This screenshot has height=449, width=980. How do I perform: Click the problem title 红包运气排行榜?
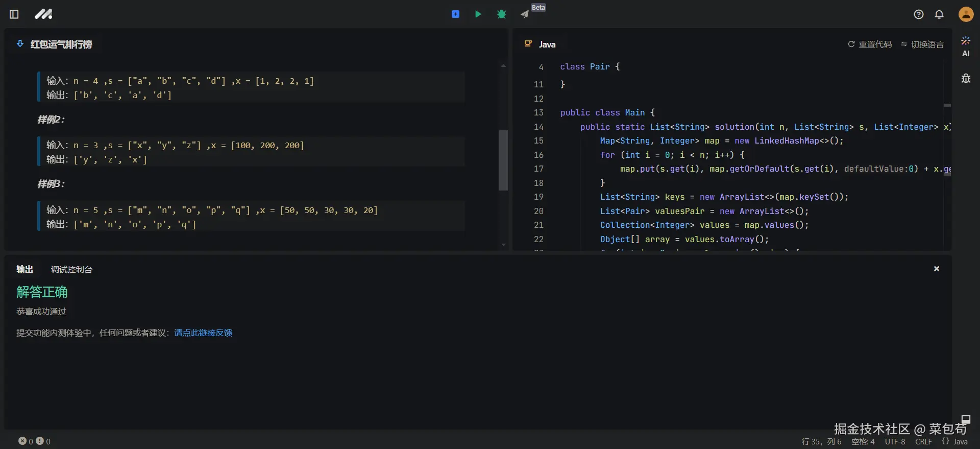coord(61,44)
